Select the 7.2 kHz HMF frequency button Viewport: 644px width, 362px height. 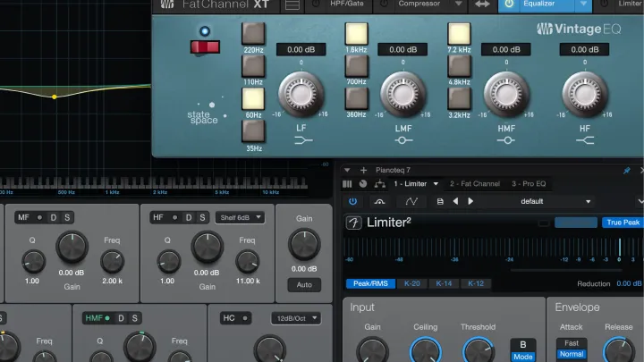pyautogui.click(x=459, y=33)
